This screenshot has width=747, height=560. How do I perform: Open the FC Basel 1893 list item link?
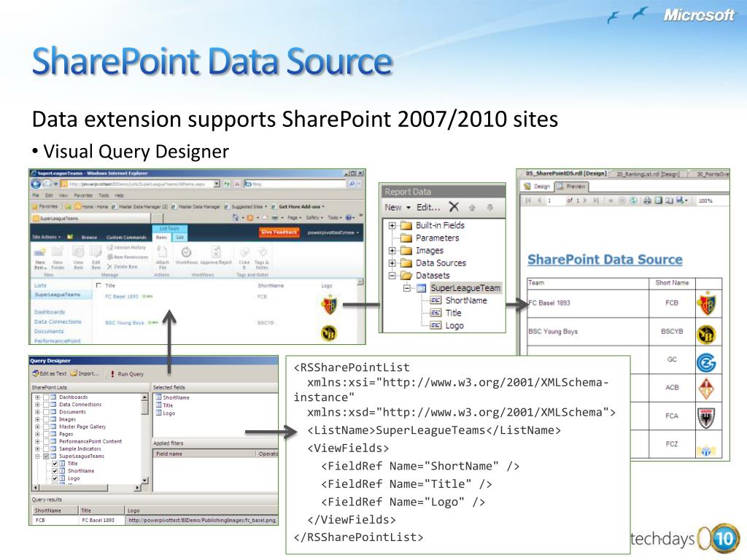point(122,296)
